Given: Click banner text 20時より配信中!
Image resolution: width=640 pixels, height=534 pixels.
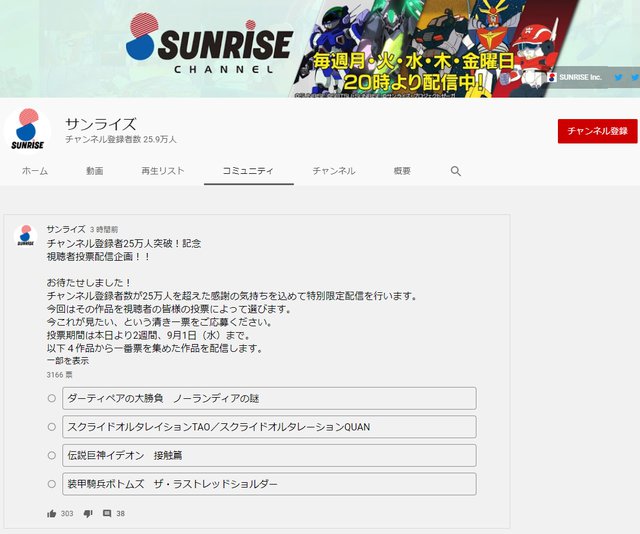Looking at the screenshot, I should [413, 82].
